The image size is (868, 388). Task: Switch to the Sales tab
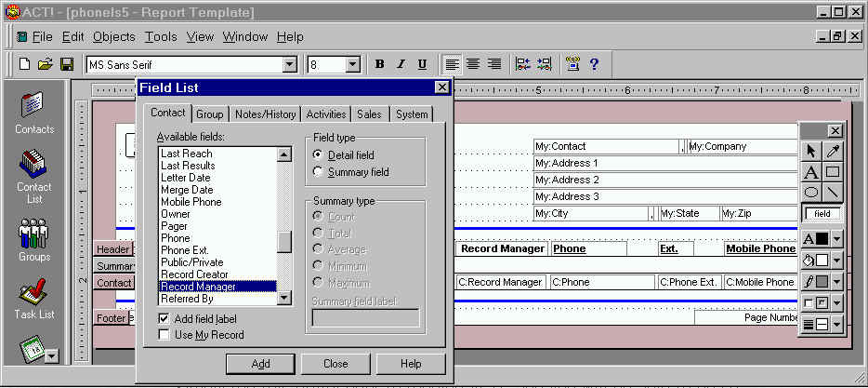369,114
